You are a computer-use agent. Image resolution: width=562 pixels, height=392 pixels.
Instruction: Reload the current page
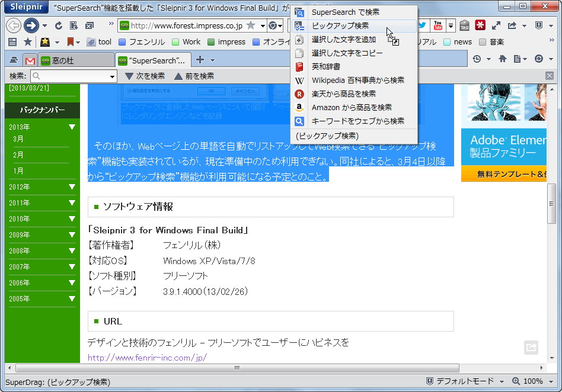click(x=58, y=25)
